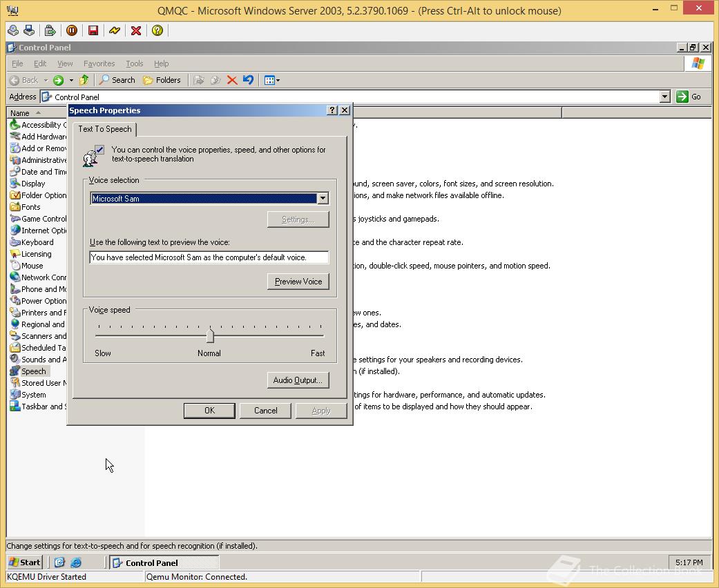Viewport: 719px width, 588px height.
Task: Click the Control Panel address field
Action: pyautogui.click(x=350, y=97)
